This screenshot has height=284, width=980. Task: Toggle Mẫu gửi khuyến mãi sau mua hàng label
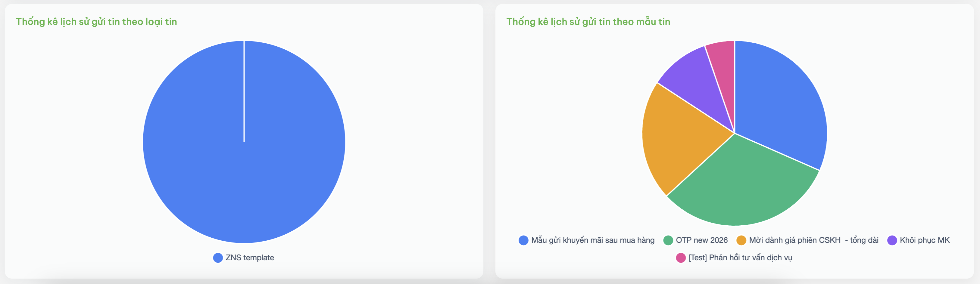(593, 240)
